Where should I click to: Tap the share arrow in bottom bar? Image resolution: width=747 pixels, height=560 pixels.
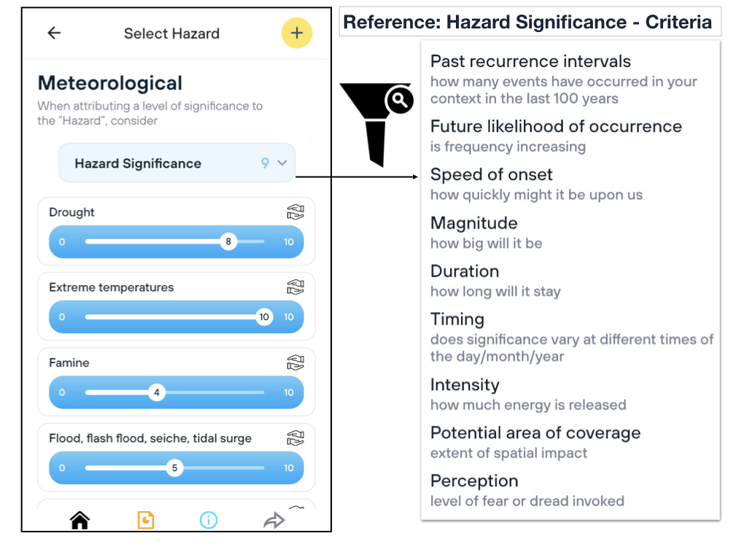coord(274,520)
